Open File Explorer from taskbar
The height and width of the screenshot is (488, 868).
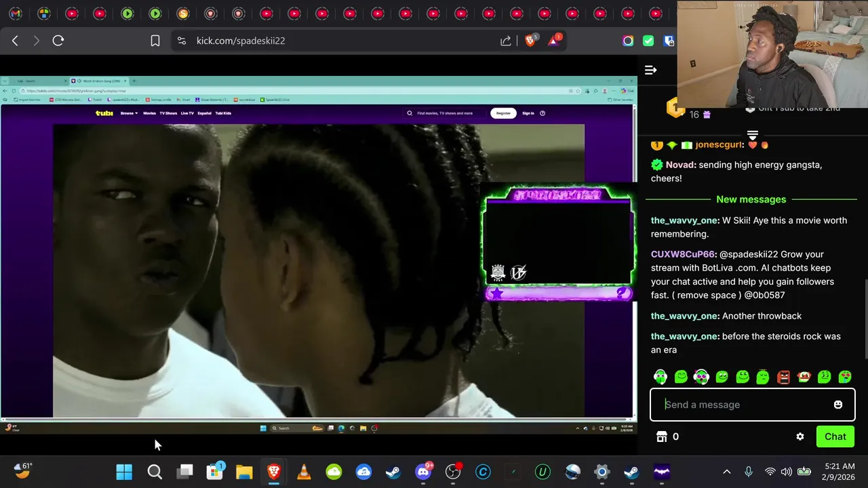click(244, 472)
